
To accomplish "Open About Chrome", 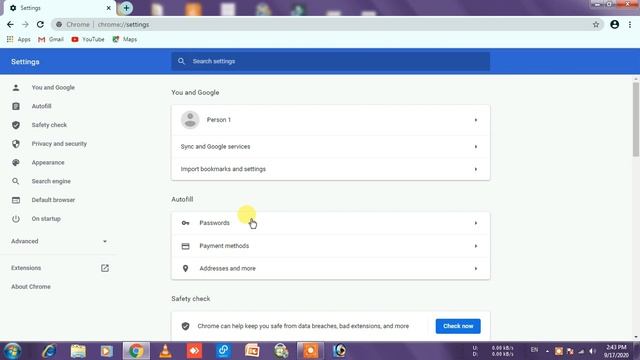I will click(31, 287).
